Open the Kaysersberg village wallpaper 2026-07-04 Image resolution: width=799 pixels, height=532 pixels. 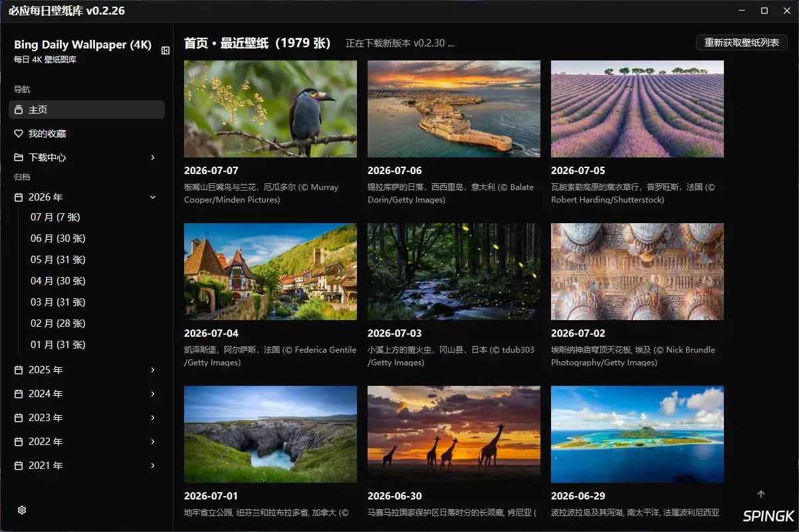[271, 272]
